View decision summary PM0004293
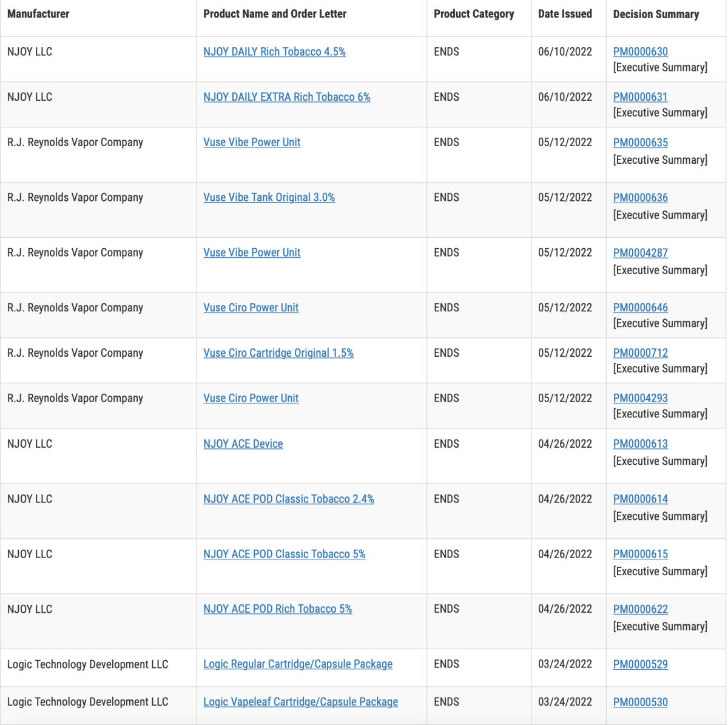Image resolution: width=728 pixels, height=725 pixels. [641, 399]
